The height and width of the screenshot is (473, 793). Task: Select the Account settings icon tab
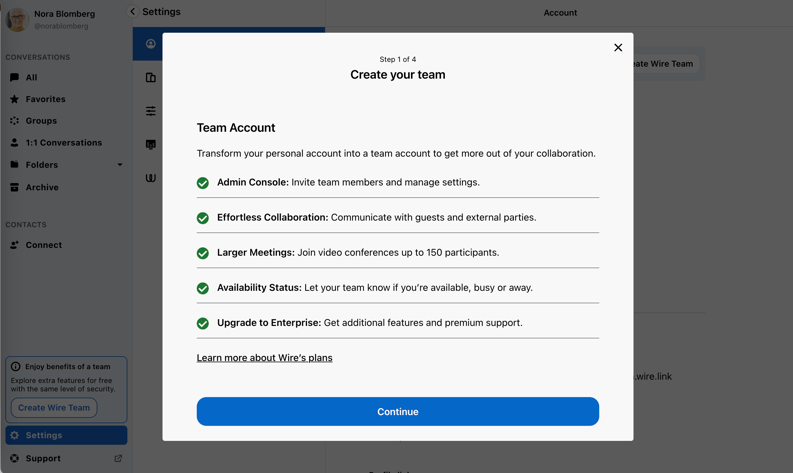(x=151, y=44)
